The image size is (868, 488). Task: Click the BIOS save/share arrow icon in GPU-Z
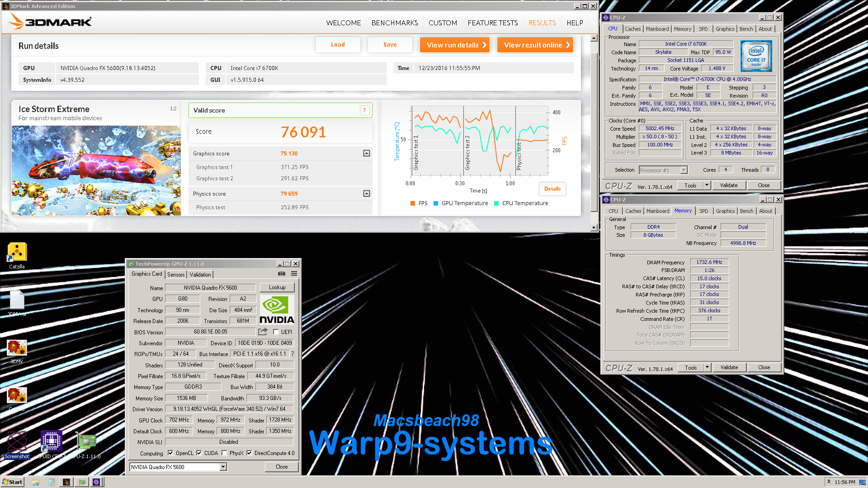click(x=263, y=332)
